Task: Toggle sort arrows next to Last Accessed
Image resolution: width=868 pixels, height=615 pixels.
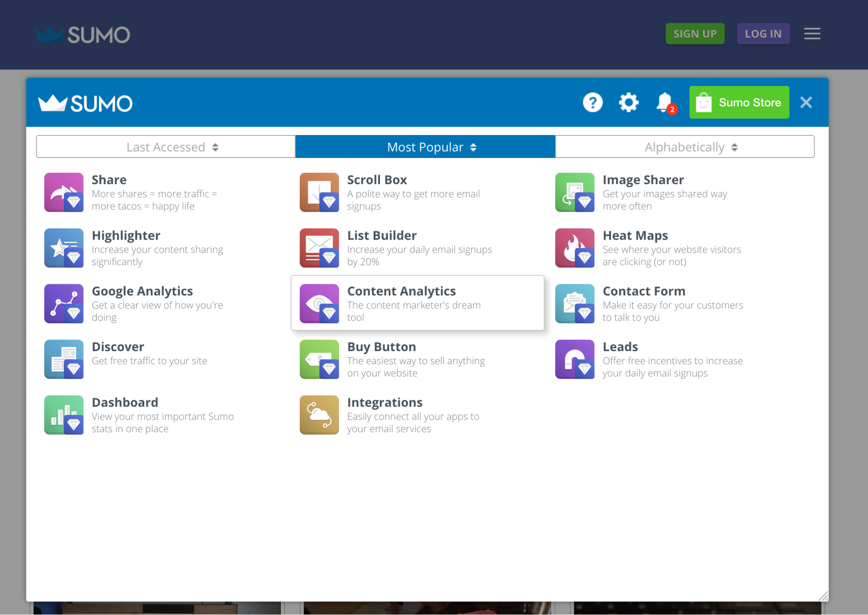Action: pos(215,147)
